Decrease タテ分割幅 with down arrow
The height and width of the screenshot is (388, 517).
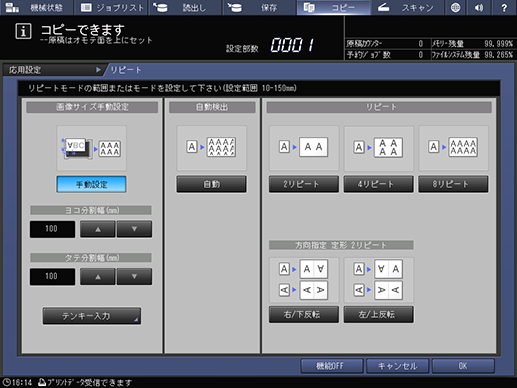pos(134,276)
